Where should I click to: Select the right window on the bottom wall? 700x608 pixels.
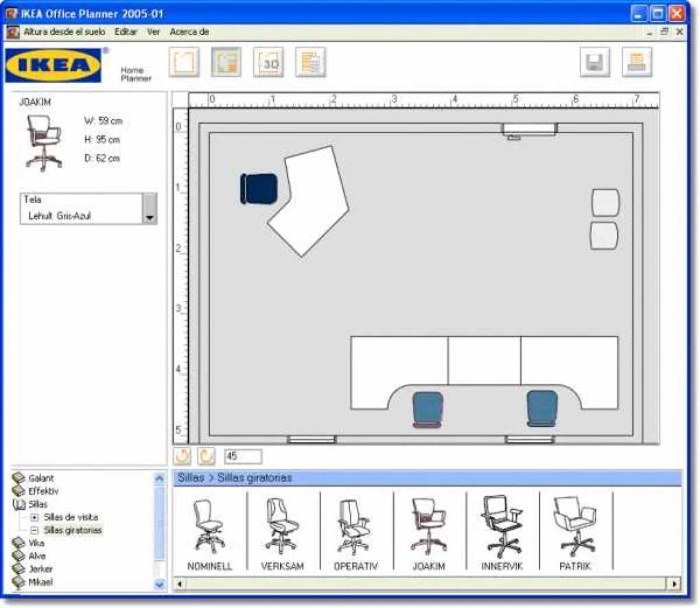530,440
